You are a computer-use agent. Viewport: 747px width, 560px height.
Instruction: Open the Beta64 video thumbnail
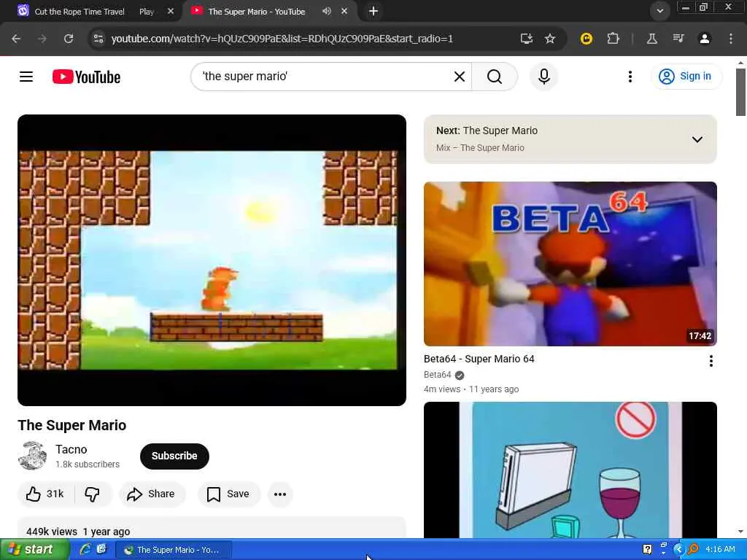pyautogui.click(x=570, y=264)
